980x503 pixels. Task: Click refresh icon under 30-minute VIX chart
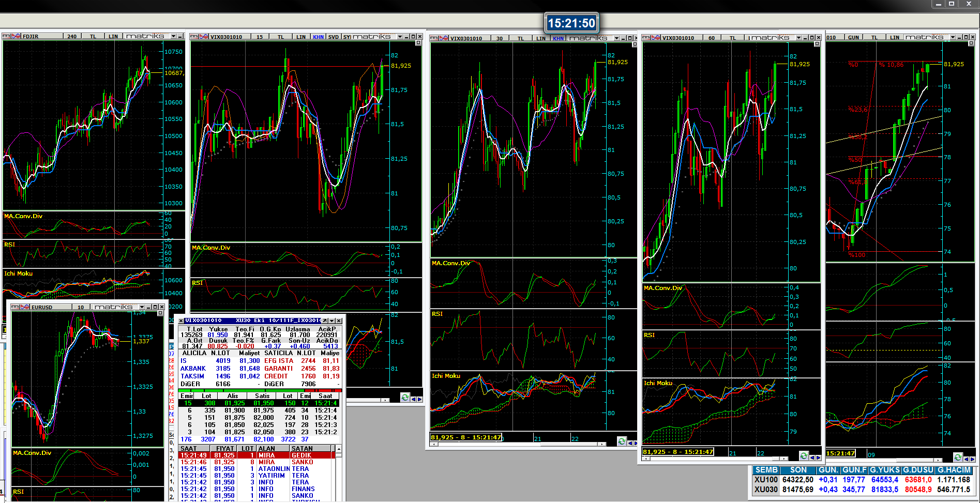[x=622, y=441]
